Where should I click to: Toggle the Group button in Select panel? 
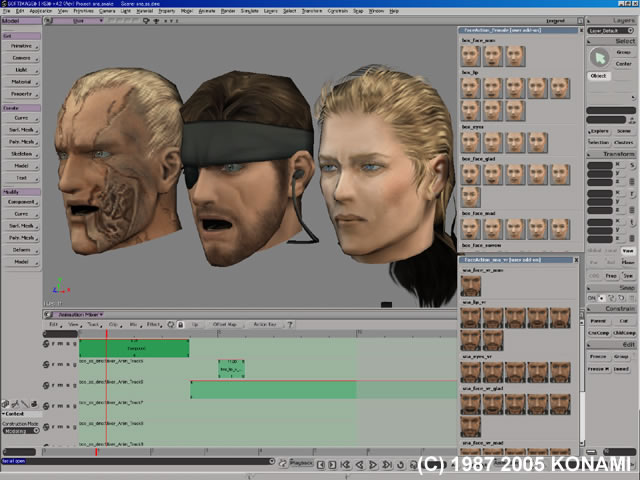[623, 52]
